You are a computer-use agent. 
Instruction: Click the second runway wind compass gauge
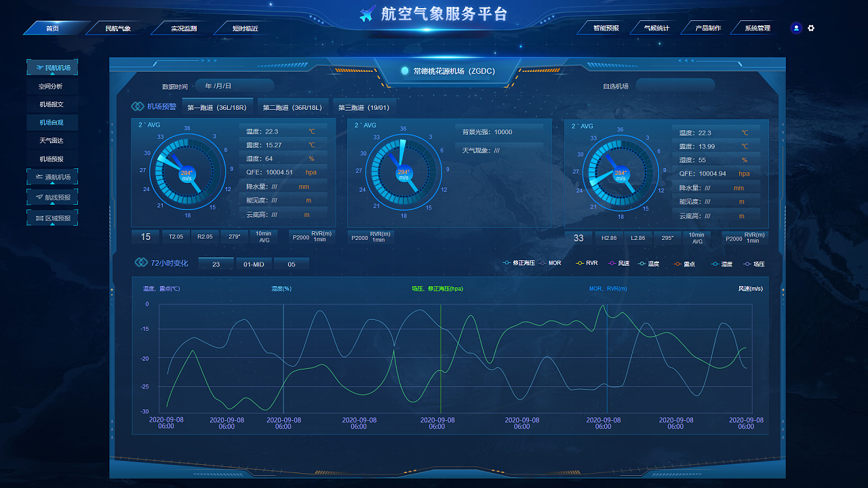[x=403, y=172]
